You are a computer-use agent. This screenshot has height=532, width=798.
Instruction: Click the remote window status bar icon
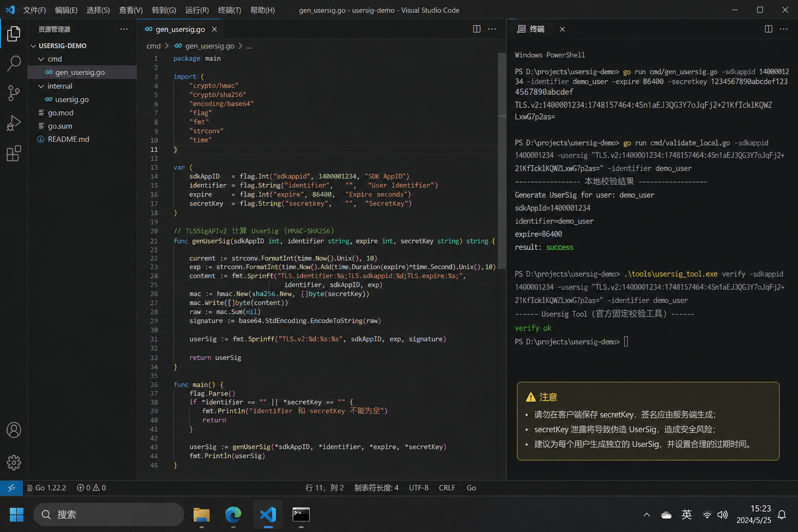point(11,488)
